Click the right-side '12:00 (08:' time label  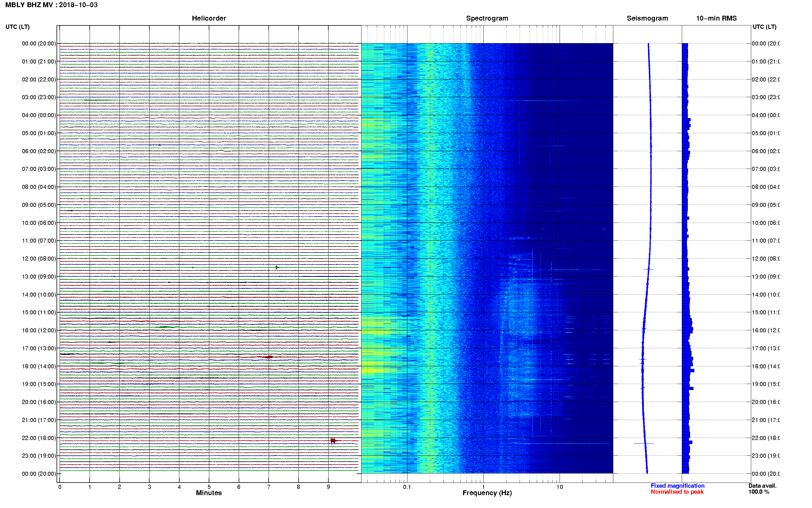point(766,259)
